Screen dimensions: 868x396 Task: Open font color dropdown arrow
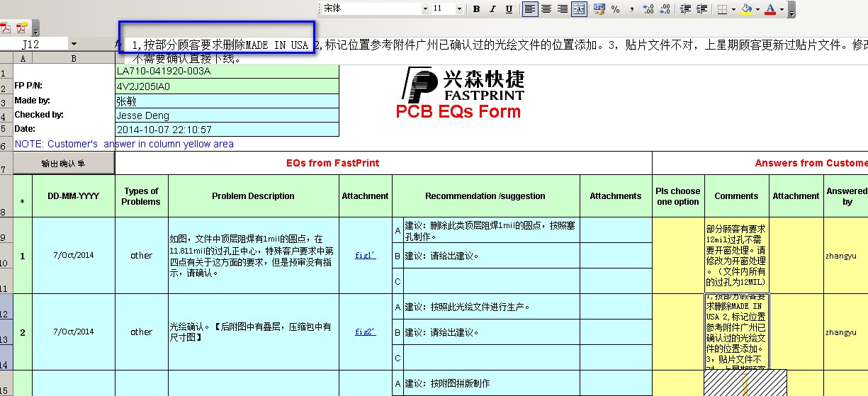tap(782, 9)
